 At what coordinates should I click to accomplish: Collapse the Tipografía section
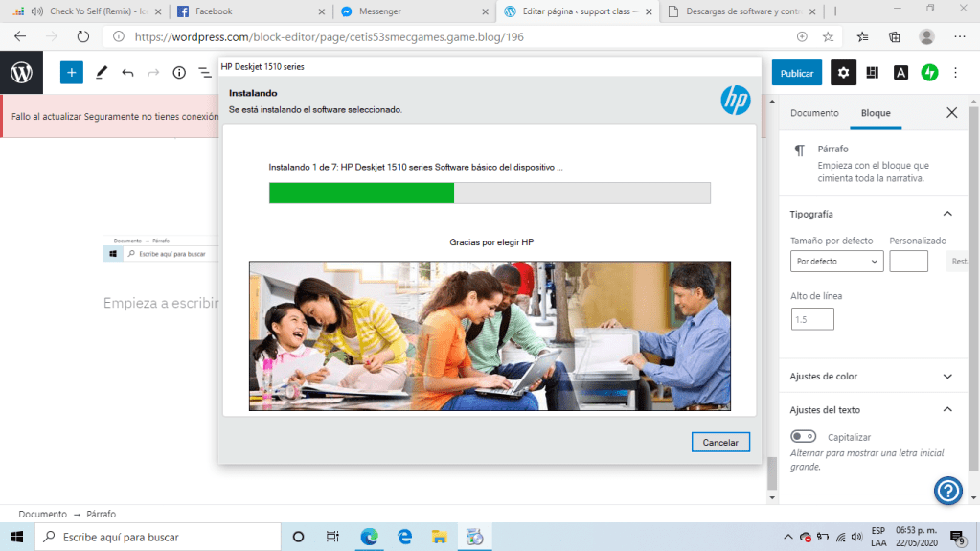(947, 214)
